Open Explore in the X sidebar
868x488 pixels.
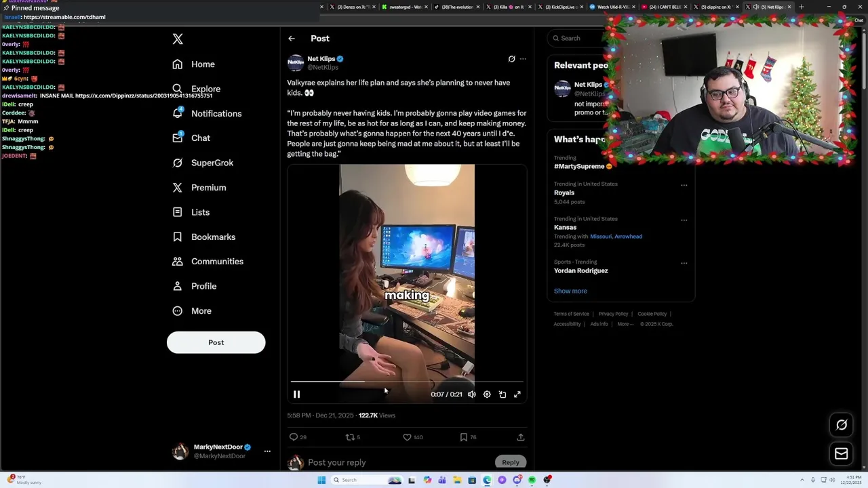196,89
